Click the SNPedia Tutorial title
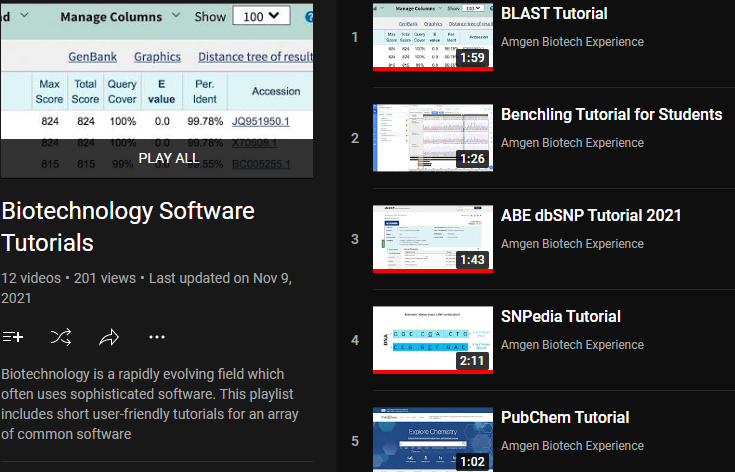The height and width of the screenshot is (472, 735). pyautogui.click(x=561, y=316)
